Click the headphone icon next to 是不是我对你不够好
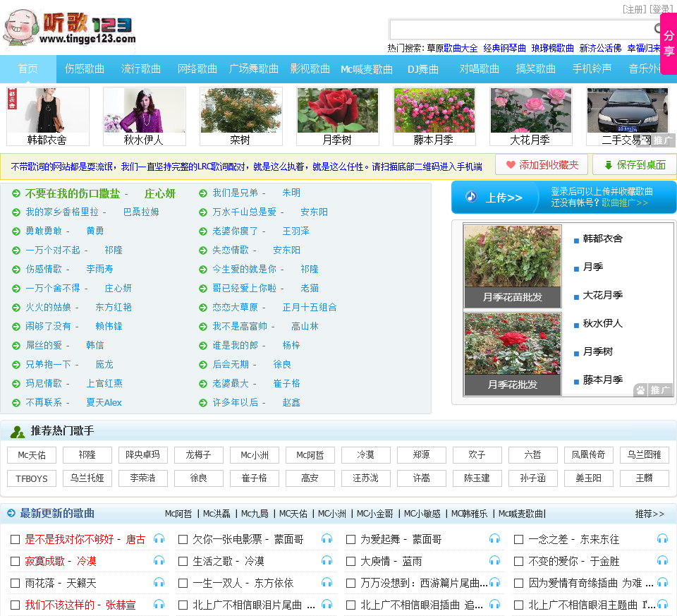Screen dimensions: 677x616 pyautogui.click(x=159, y=538)
